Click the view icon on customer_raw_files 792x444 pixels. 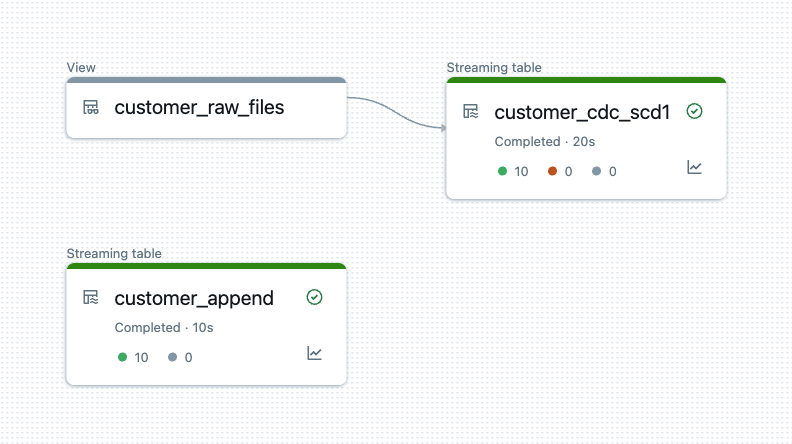[x=91, y=108]
